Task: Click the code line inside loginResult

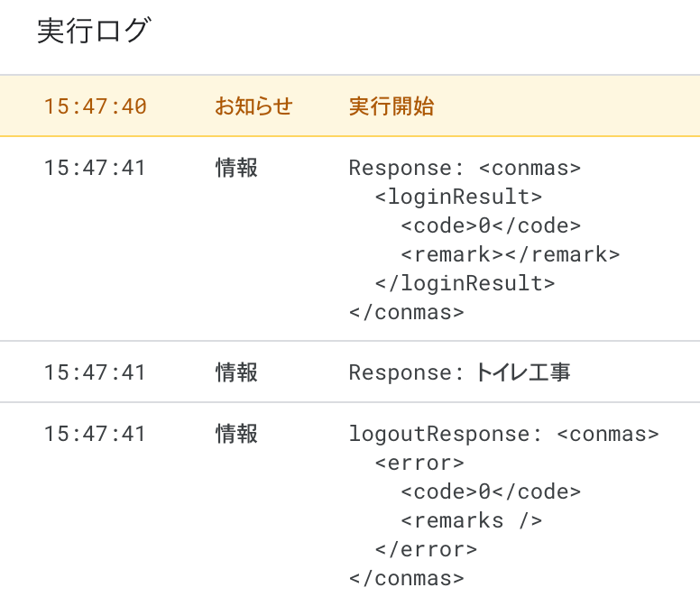Action: tap(491, 225)
